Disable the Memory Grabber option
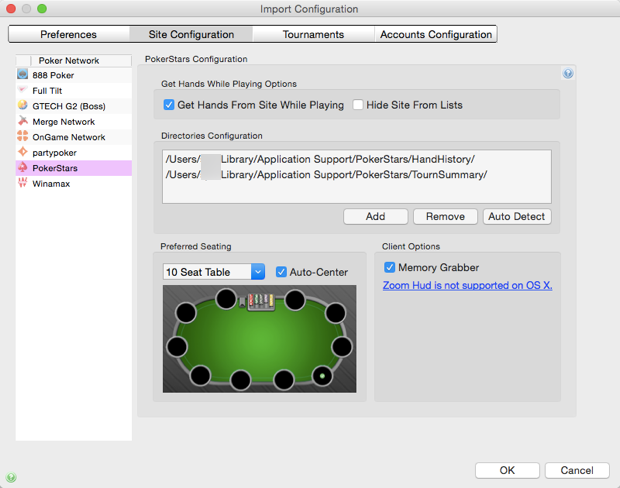The image size is (620, 488). coord(389,267)
